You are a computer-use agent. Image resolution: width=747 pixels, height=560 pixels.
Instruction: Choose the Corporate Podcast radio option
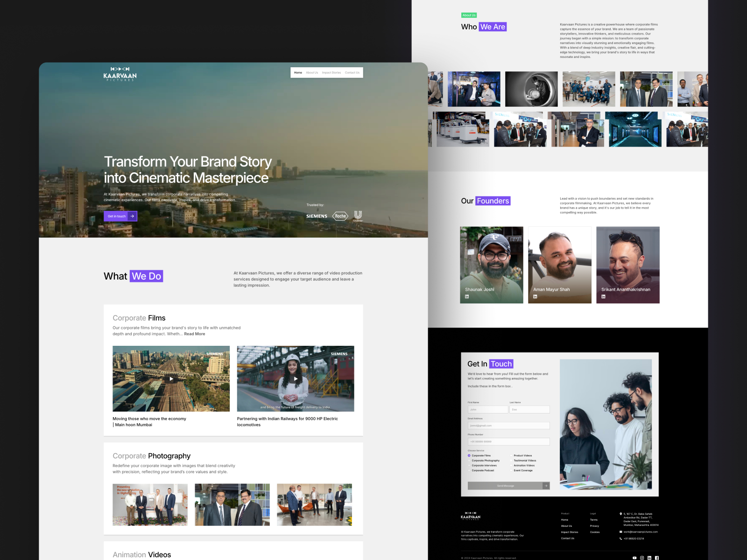click(x=469, y=470)
